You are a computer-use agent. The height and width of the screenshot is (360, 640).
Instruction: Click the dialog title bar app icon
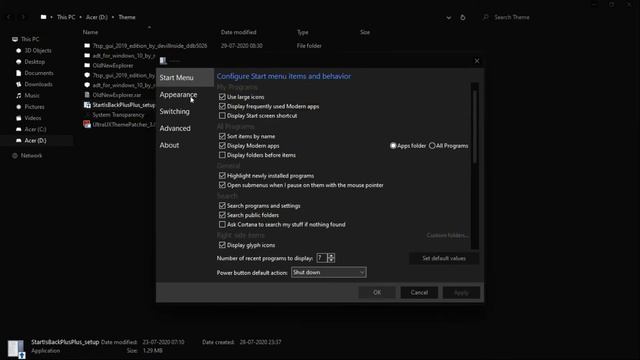[x=163, y=61]
